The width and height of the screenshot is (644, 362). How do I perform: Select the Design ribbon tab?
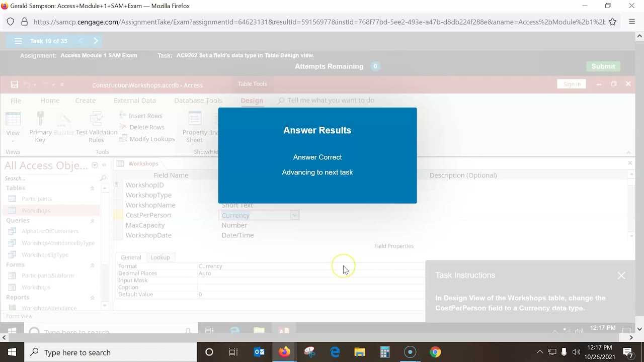pos(252,101)
